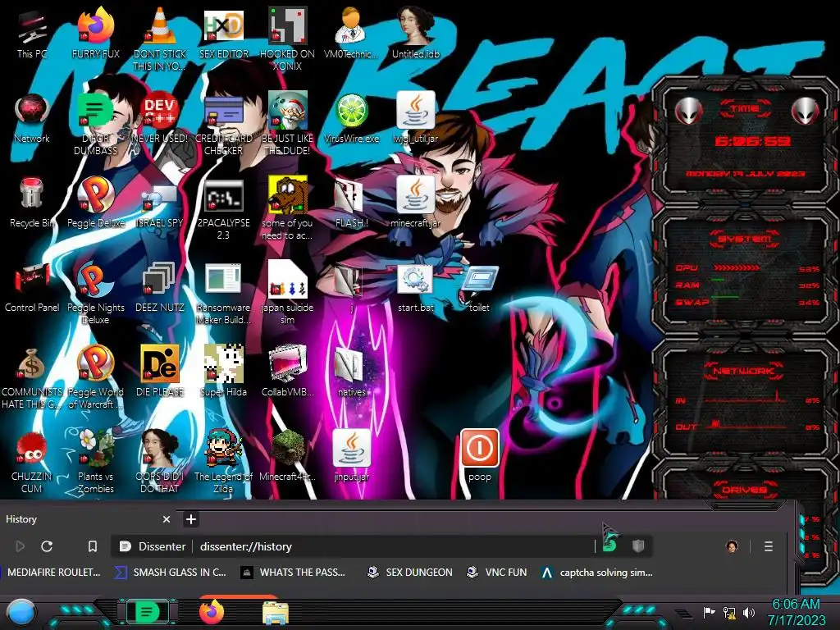This screenshot has width=840, height=630.
Task: Open the Minecraft4Fr block icon
Action: 287,456
